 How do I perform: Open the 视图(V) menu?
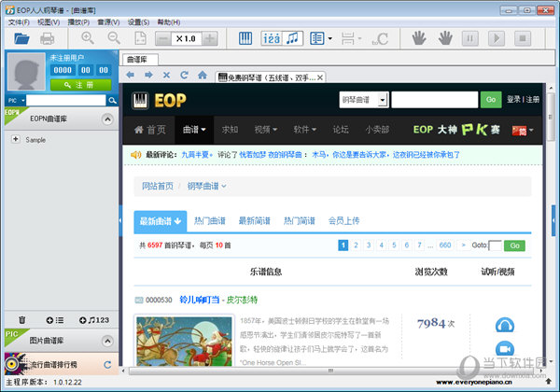tap(49, 22)
